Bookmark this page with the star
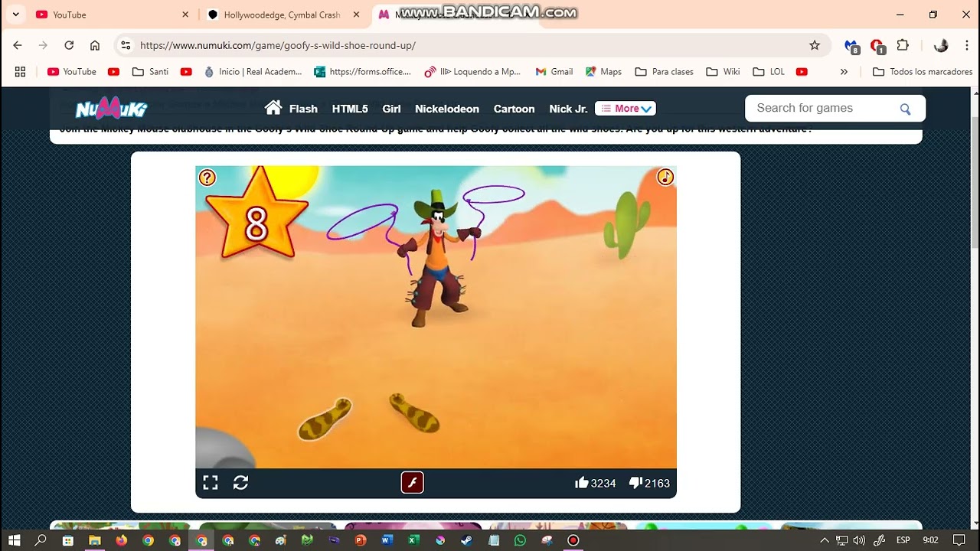 click(815, 45)
